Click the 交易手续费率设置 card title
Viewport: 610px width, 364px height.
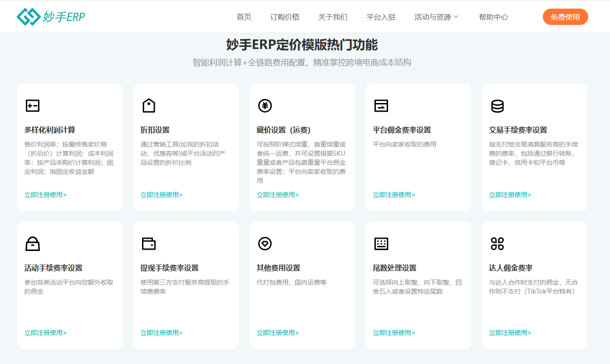518,130
